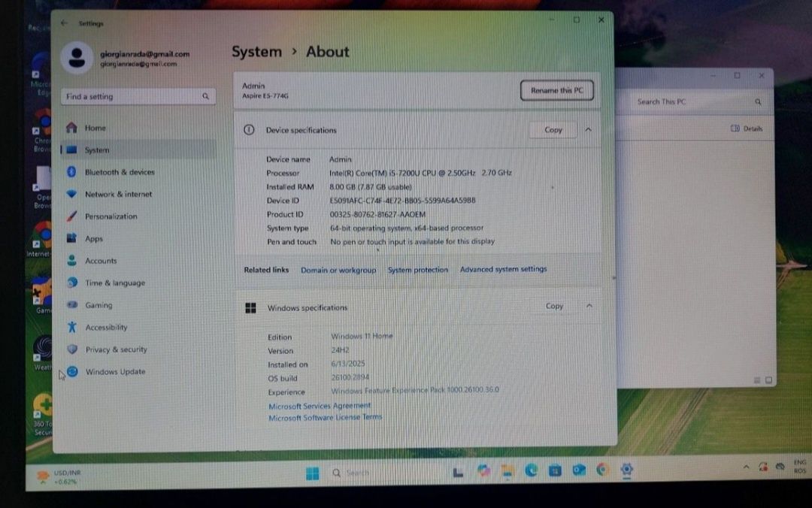This screenshot has width=812, height=508.
Task: Open Microsoft Edge from the taskbar
Action: pos(532,470)
